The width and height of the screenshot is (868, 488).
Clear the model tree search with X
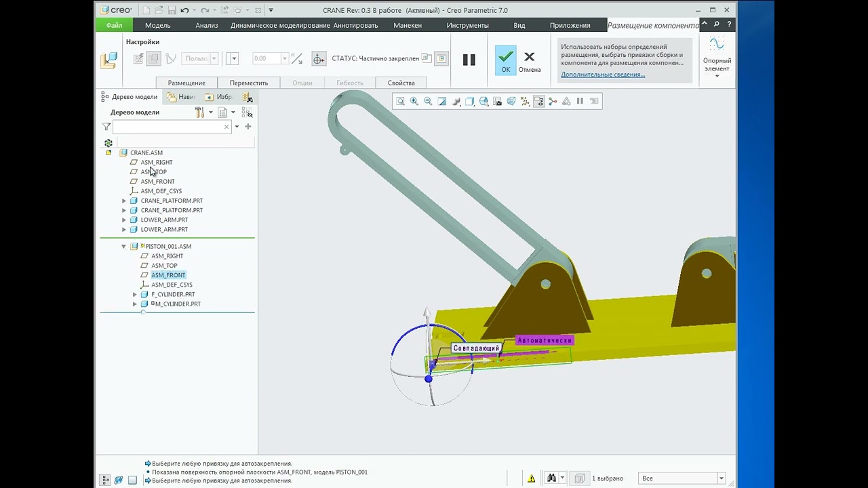tap(226, 127)
